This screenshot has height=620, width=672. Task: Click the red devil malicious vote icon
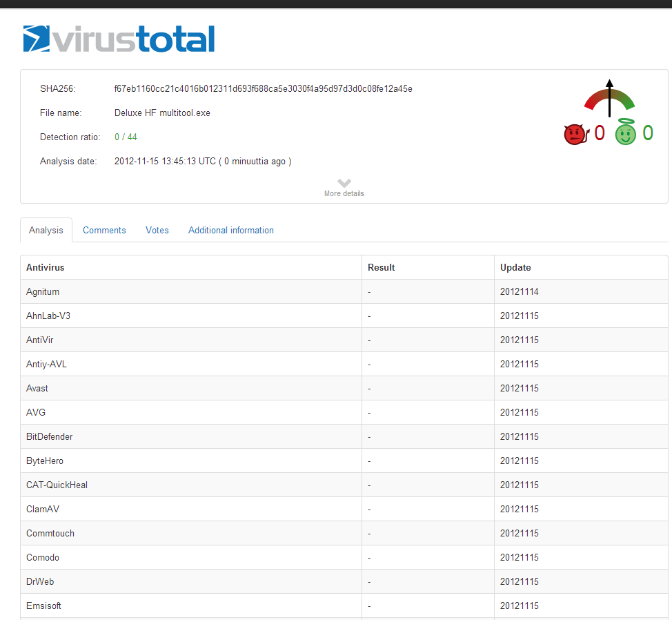[576, 134]
